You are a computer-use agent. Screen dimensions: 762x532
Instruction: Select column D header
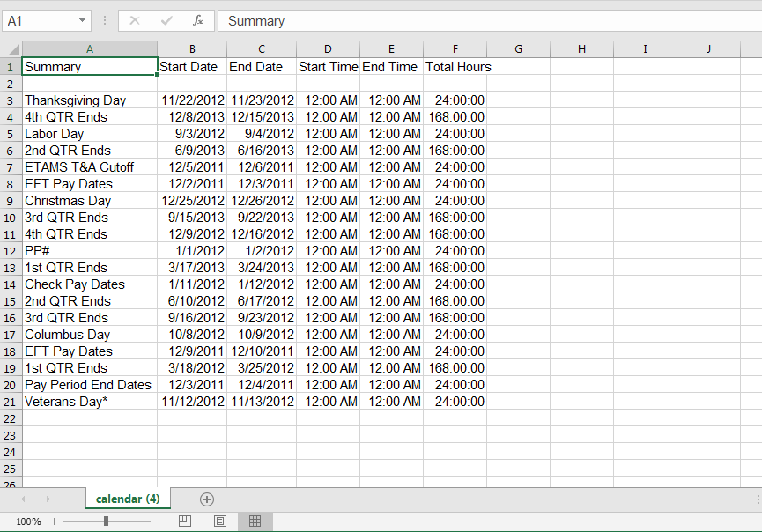tap(328, 48)
